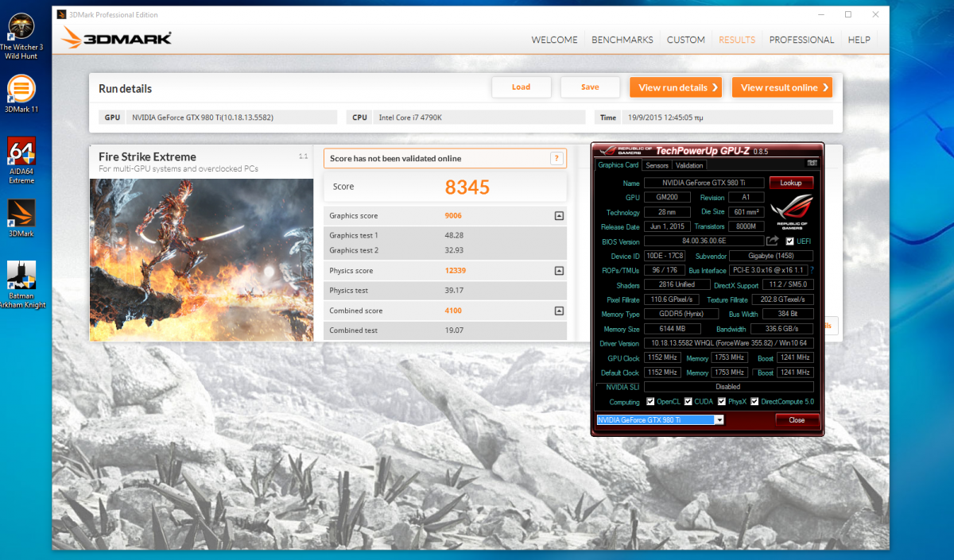Click the Combined score value 4100
This screenshot has height=560, width=954.
click(453, 311)
